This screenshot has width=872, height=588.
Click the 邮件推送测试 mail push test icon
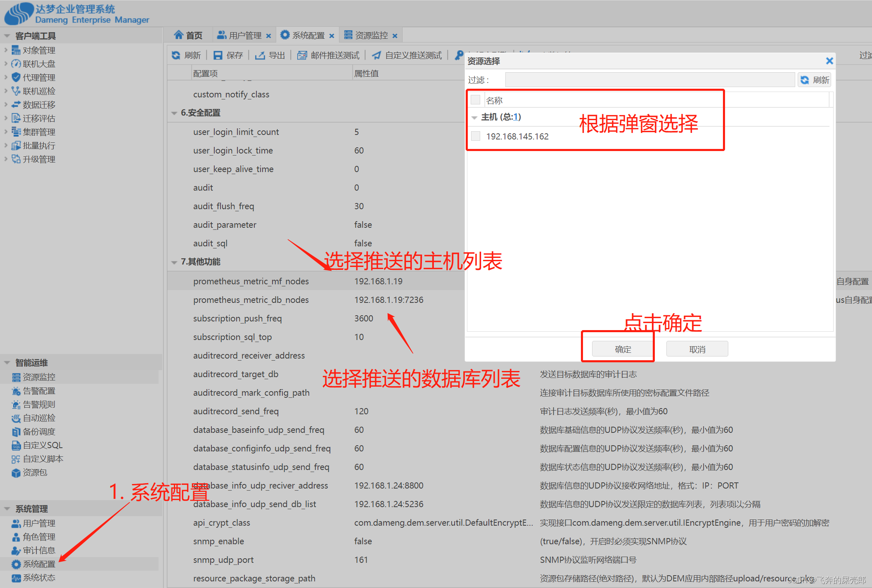[302, 55]
